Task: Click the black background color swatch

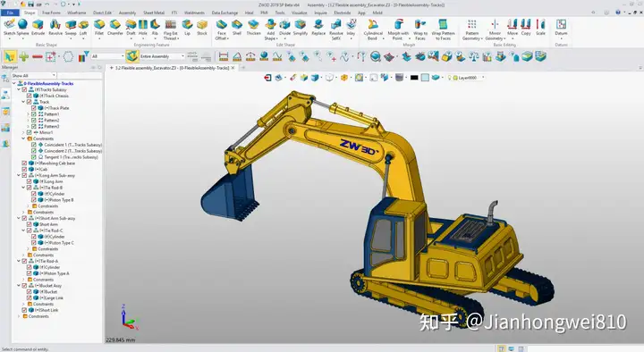Action: click(x=414, y=78)
